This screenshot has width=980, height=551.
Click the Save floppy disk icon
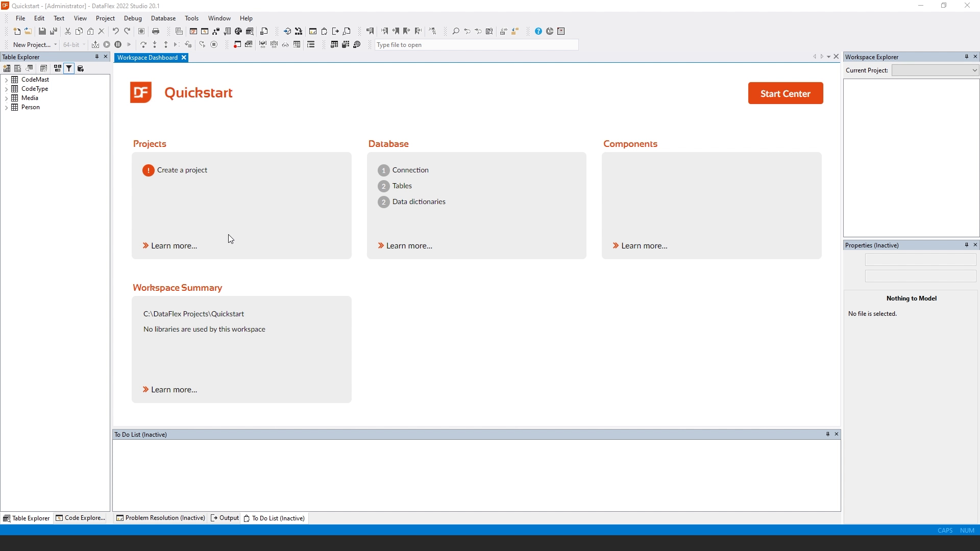(x=42, y=31)
